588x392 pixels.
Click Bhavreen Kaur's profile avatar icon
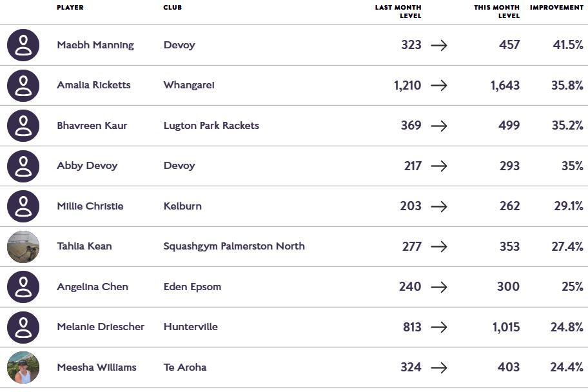[23, 126]
